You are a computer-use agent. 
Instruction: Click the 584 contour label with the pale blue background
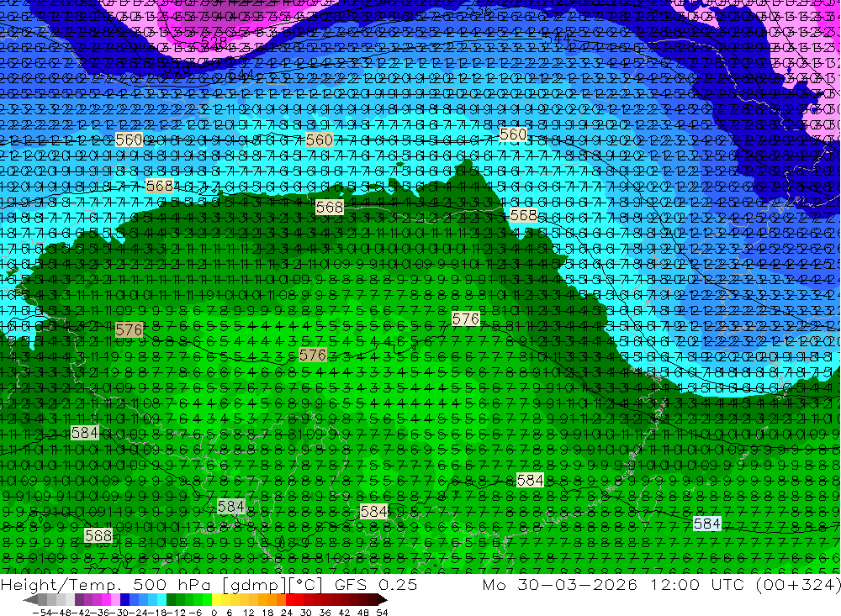point(707,524)
